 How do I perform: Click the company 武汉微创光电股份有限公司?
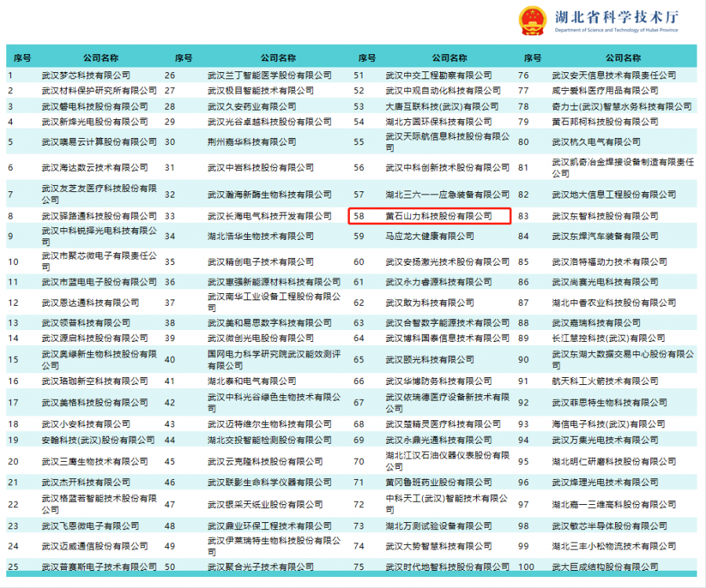click(260, 338)
